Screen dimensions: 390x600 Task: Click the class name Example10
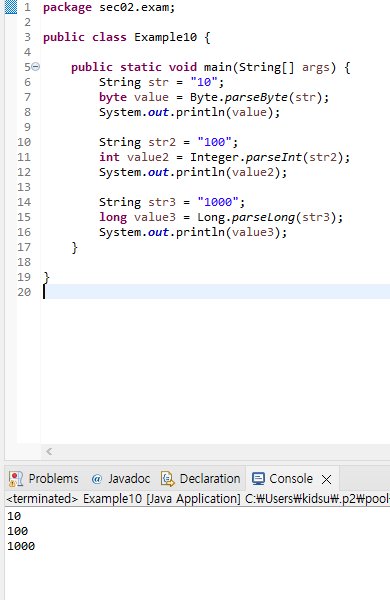pos(165,37)
